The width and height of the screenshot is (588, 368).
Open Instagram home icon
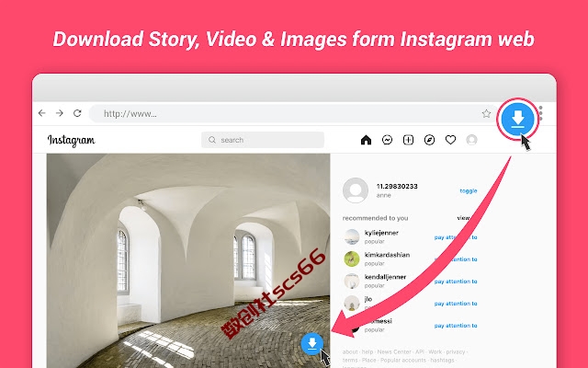pos(366,140)
